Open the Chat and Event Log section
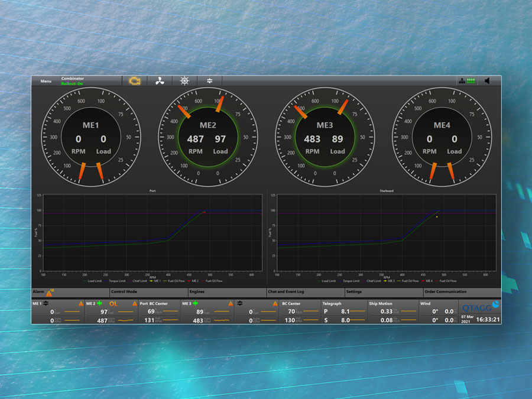 point(286,292)
